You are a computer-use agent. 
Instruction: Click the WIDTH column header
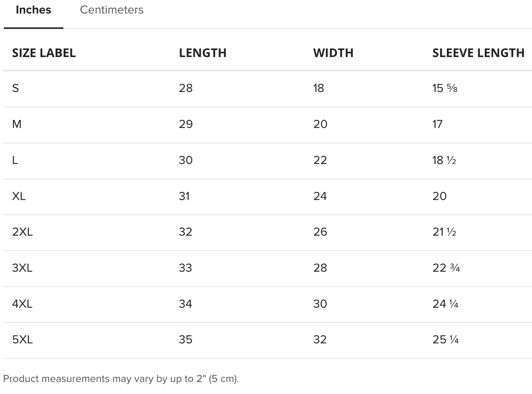pyautogui.click(x=333, y=53)
